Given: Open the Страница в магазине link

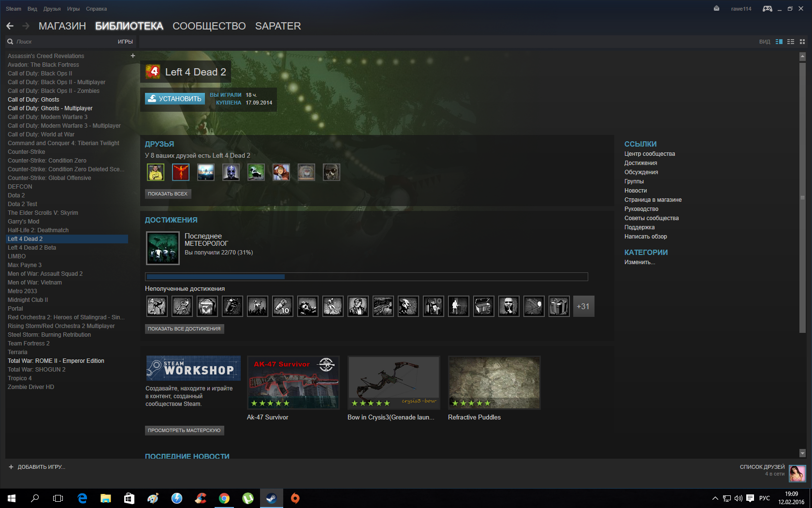Looking at the screenshot, I should pos(653,200).
